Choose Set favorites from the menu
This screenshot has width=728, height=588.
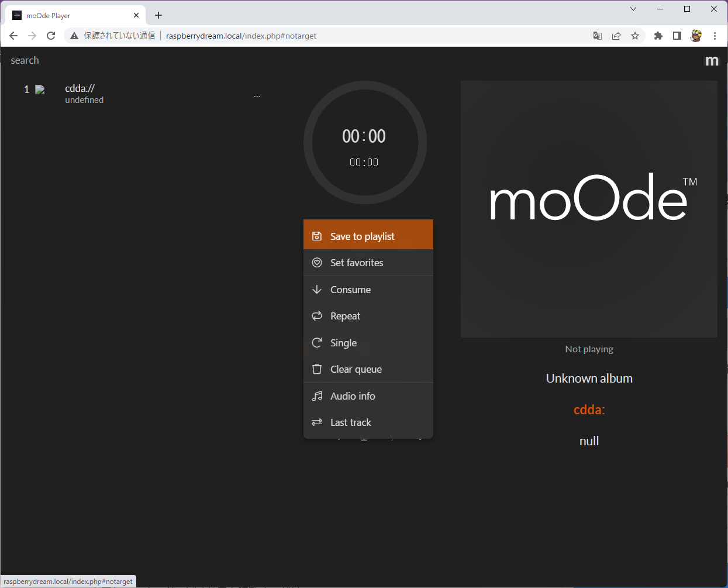click(x=368, y=263)
